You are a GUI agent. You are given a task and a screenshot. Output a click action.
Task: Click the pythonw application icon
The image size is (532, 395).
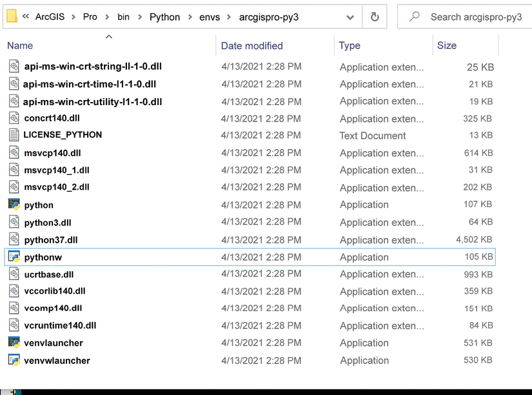pos(14,257)
